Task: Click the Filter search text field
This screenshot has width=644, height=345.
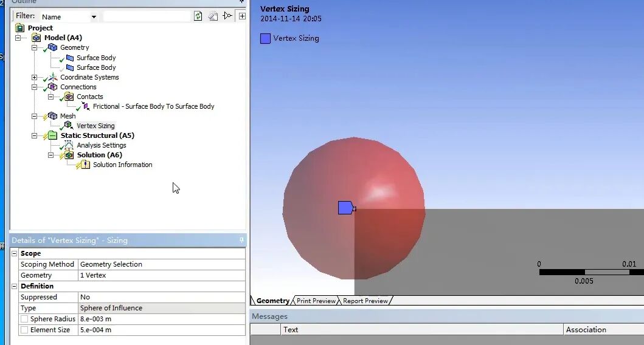Action: [x=147, y=16]
